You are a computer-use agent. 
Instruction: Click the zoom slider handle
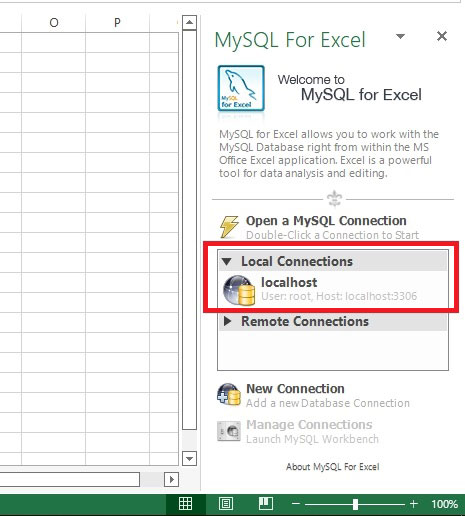point(355,504)
